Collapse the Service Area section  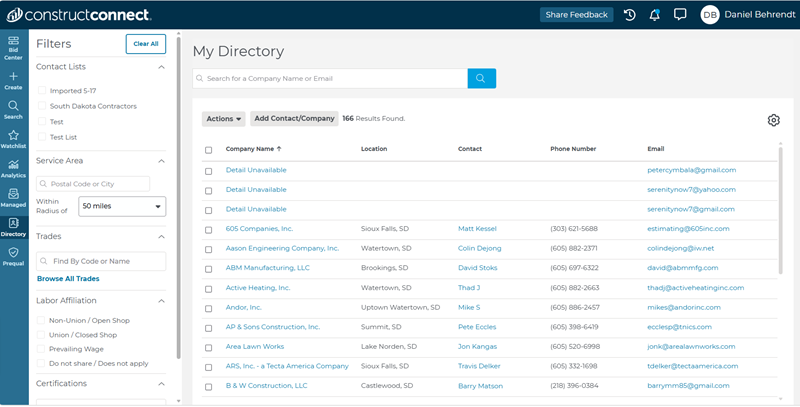pyautogui.click(x=161, y=161)
